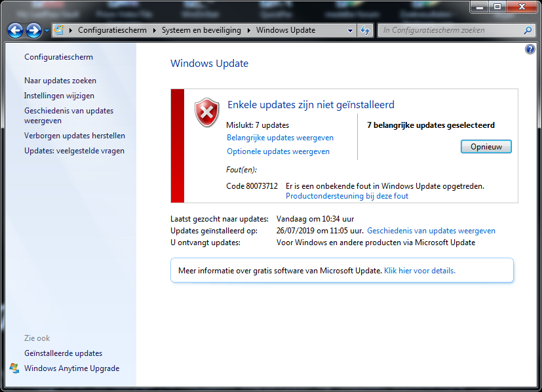Open the recent pages dropdown arrow
Image resolution: width=542 pixels, height=392 pixels.
47,31
